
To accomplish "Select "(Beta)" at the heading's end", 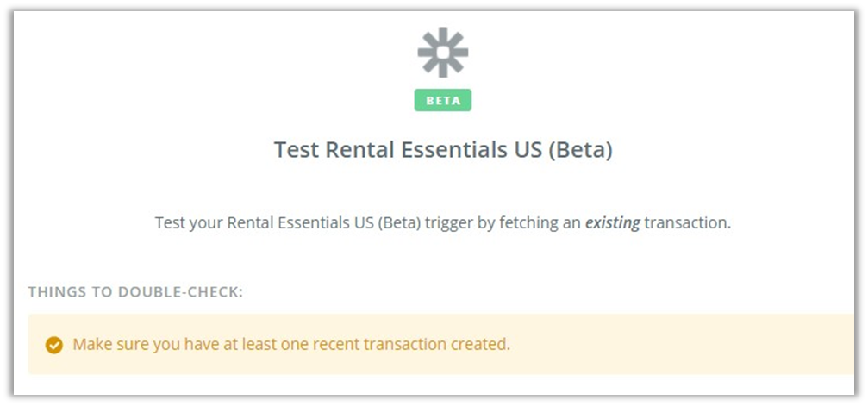I will coord(579,150).
